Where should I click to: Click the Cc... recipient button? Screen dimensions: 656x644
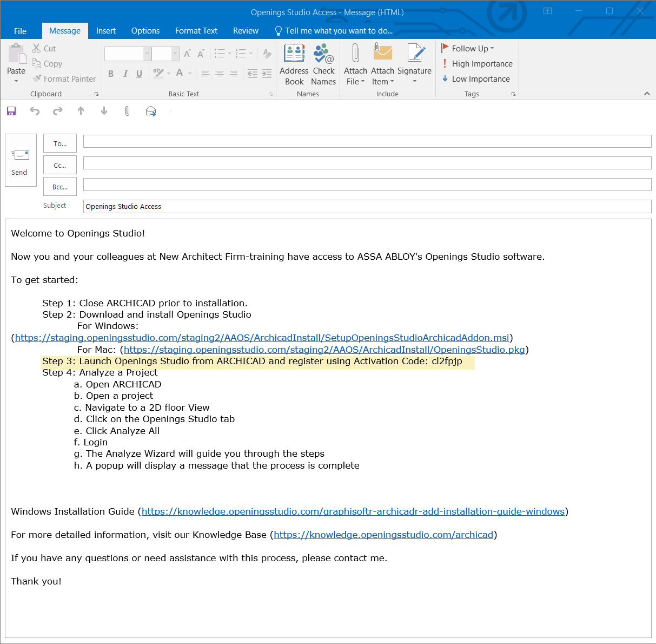point(60,165)
